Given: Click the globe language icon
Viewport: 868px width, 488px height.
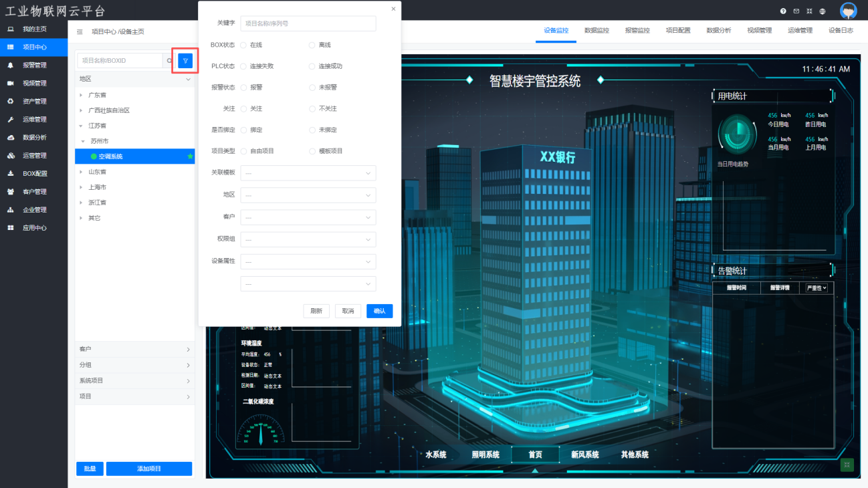Looking at the screenshot, I should click(823, 11).
